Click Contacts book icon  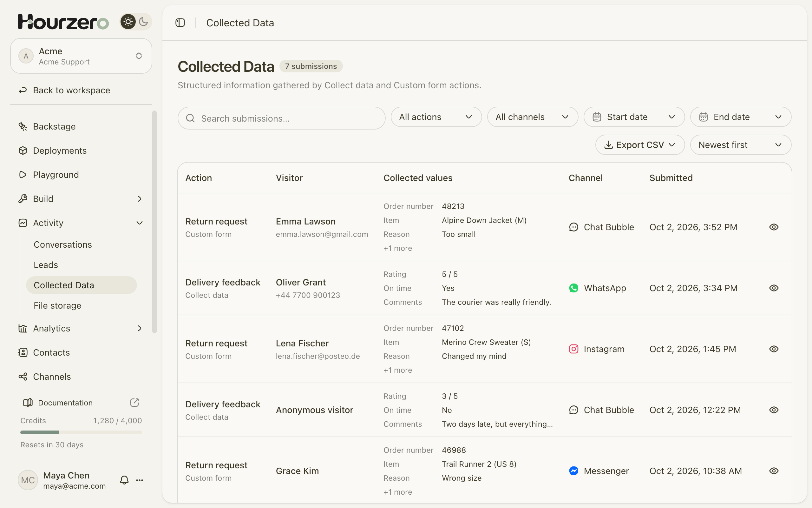(x=23, y=352)
